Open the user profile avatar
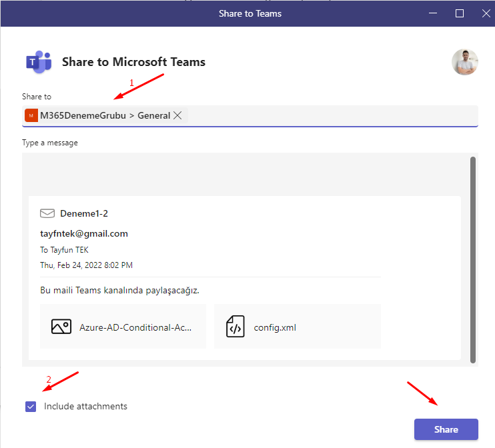The height and width of the screenshot is (448, 495). click(x=464, y=62)
